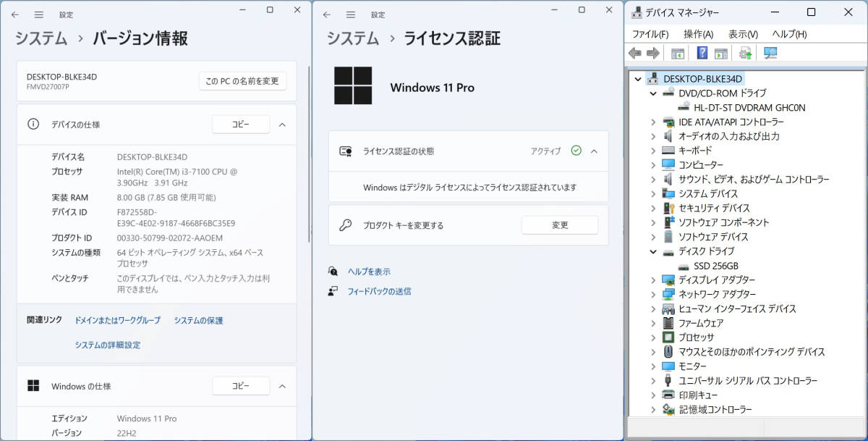The image size is (868, 441).
Task: Click the システム breadcrumb in version info window
Action: (41, 38)
